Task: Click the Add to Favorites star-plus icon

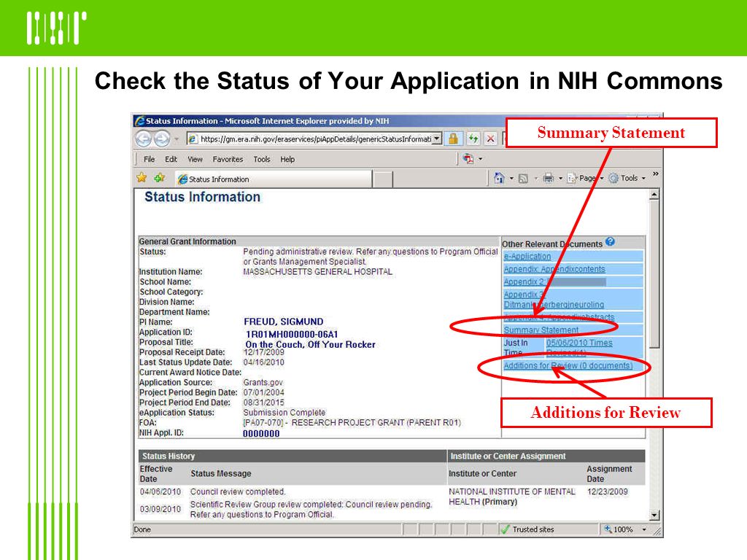Action: click(x=160, y=178)
